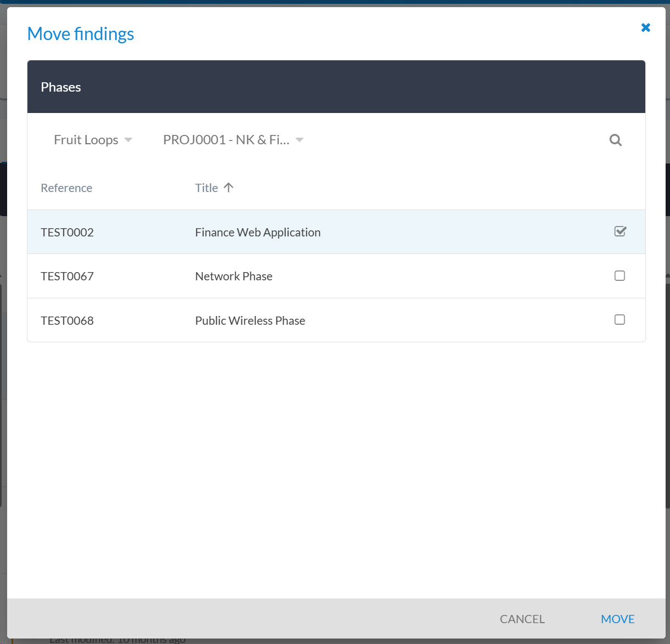The image size is (670, 644).
Task: Confirm with the MOVE button
Action: (617, 619)
